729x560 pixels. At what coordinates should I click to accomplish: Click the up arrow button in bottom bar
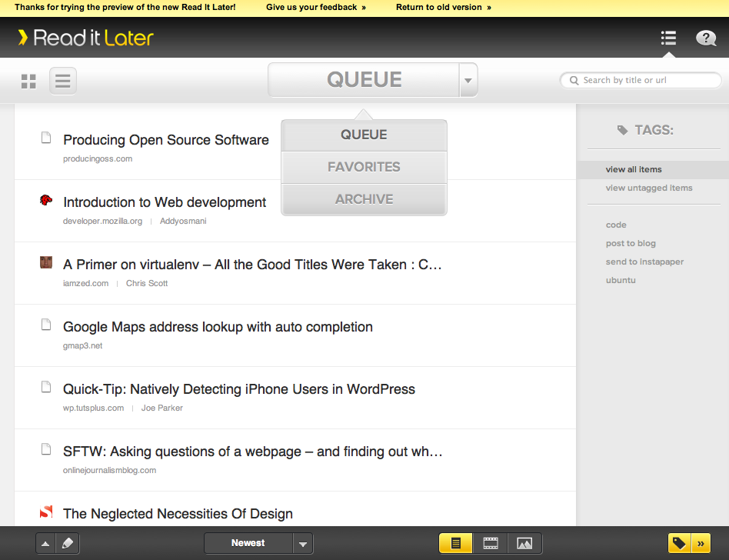(x=45, y=543)
